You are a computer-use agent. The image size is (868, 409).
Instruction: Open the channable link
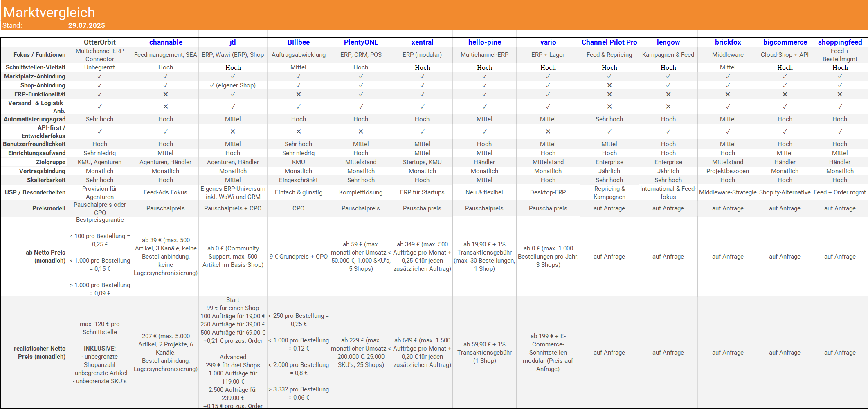pos(166,42)
